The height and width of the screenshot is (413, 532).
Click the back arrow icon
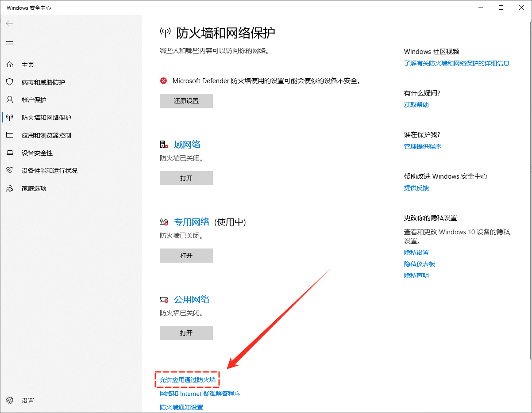(9, 23)
